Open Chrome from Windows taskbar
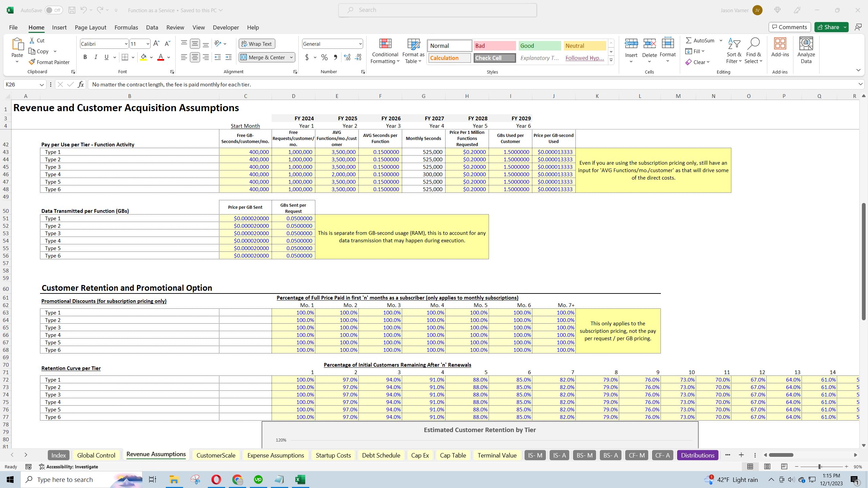 coord(237,480)
